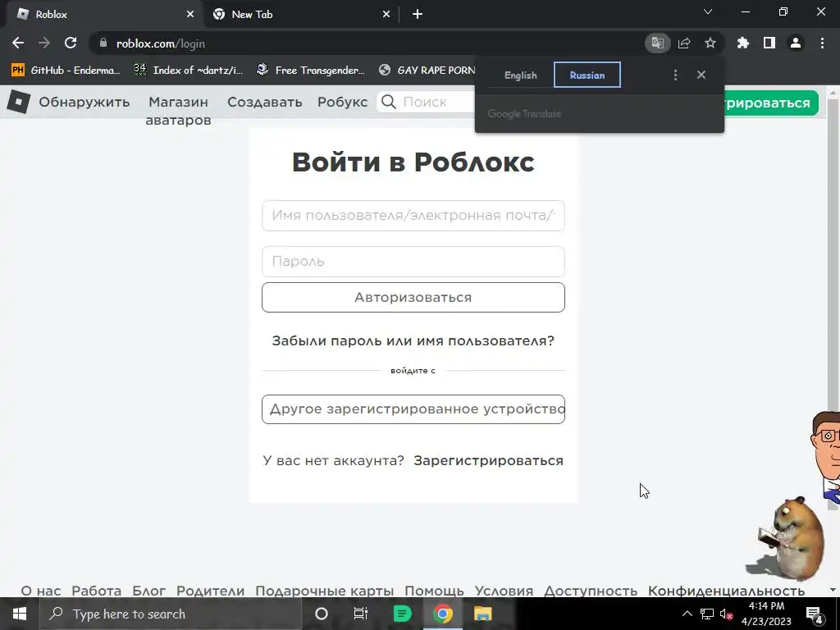Click the muted volume tray icon
840x630 pixels.
point(726,614)
